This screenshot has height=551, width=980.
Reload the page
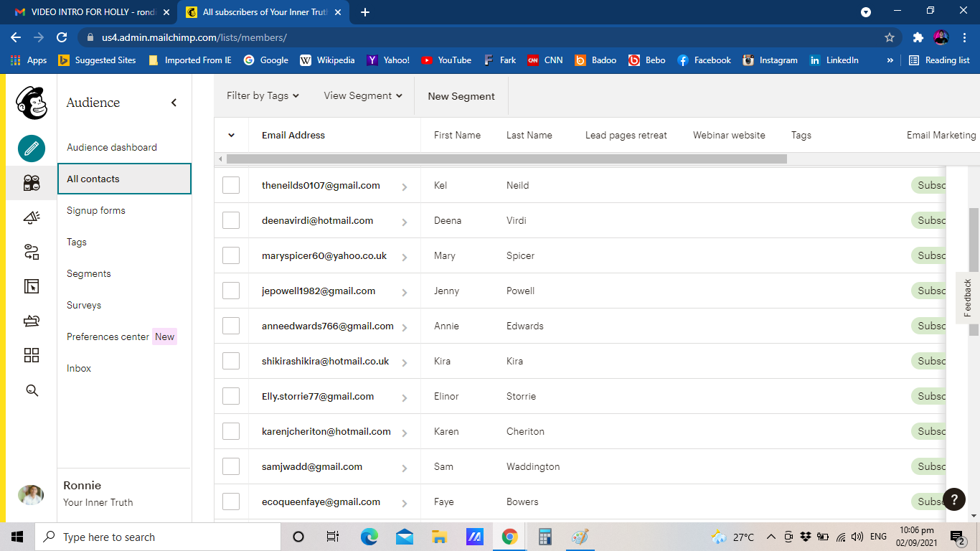click(62, 37)
